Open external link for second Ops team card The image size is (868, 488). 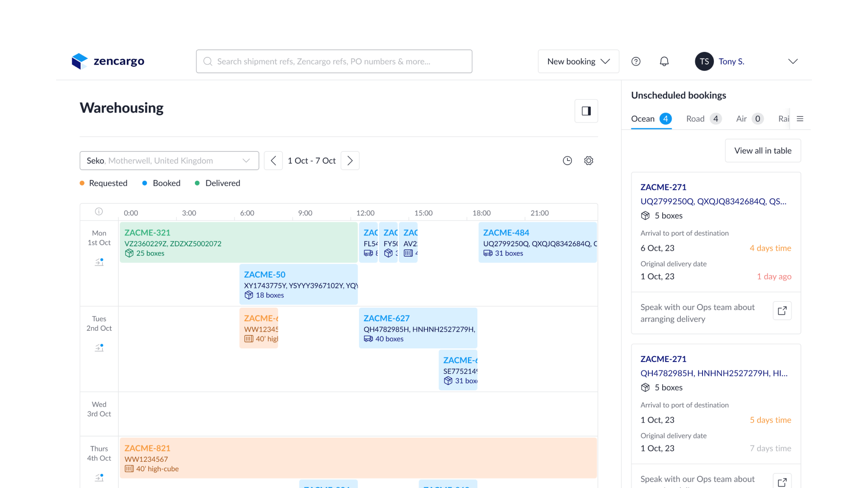pos(782,481)
